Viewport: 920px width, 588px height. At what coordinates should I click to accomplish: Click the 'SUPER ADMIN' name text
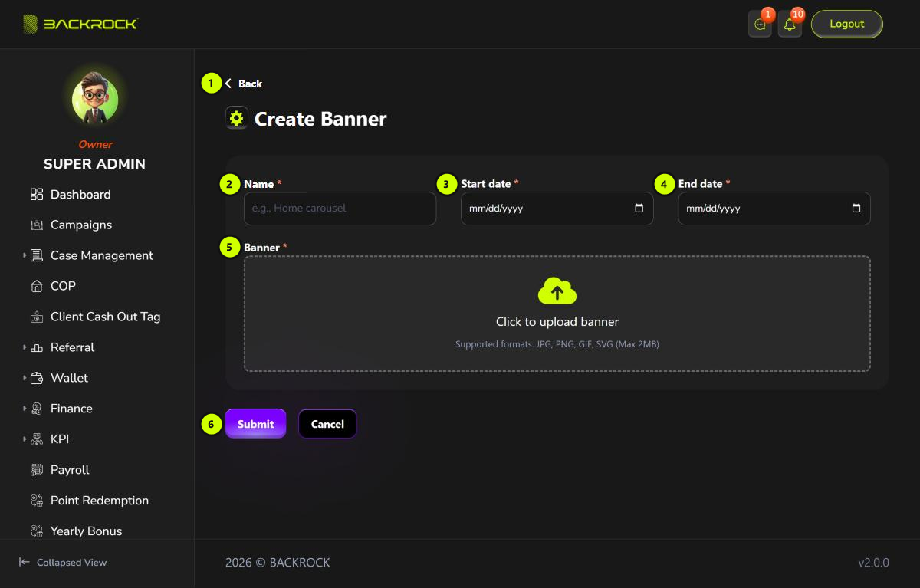pos(94,164)
